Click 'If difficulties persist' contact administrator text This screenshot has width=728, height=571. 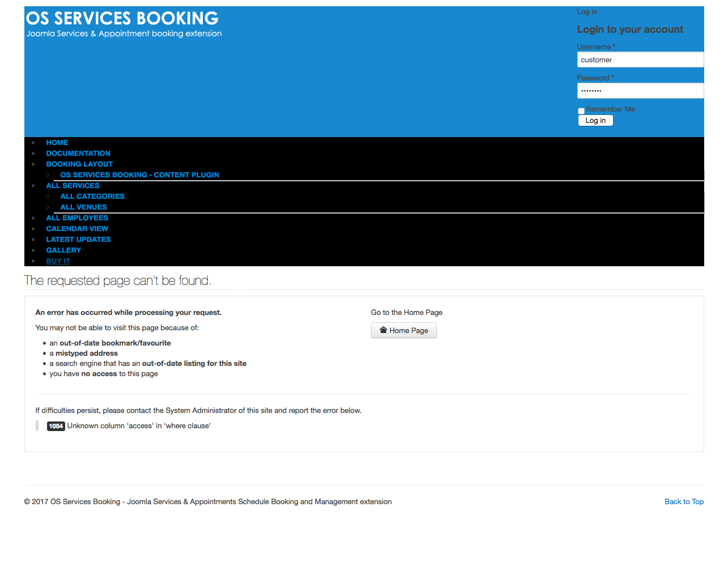pos(198,411)
